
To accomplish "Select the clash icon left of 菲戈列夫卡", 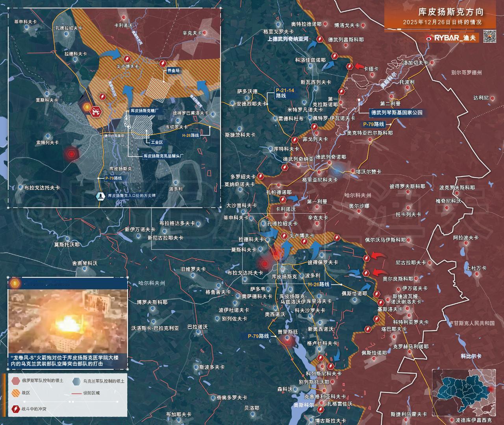I will click(294, 140).
